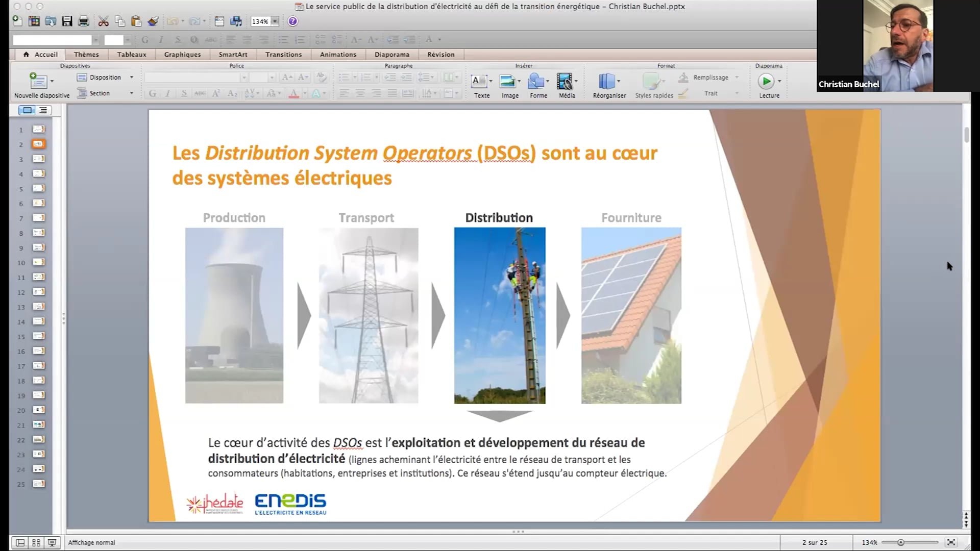Switch to presenter slideshow view in status bar
980x551 pixels.
pos(52,542)
